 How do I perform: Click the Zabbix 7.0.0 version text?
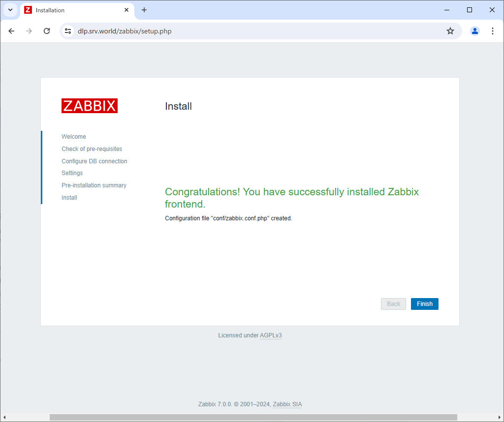coord(215,404)
